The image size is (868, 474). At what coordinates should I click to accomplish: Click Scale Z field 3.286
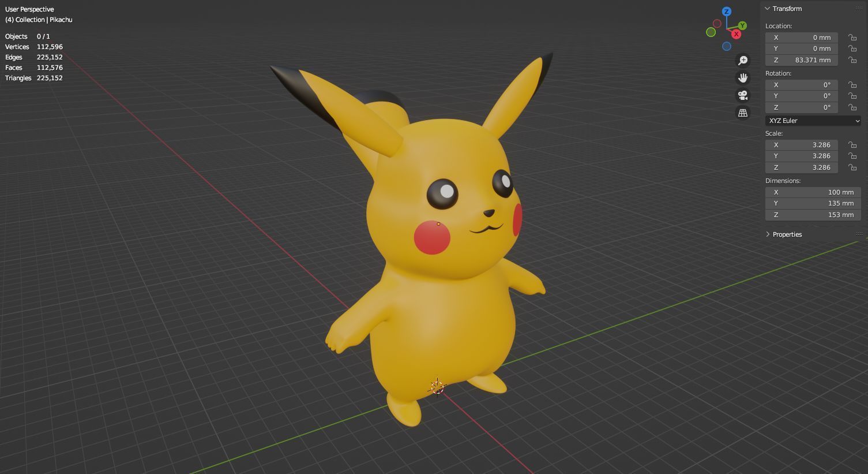pos(802,167)
